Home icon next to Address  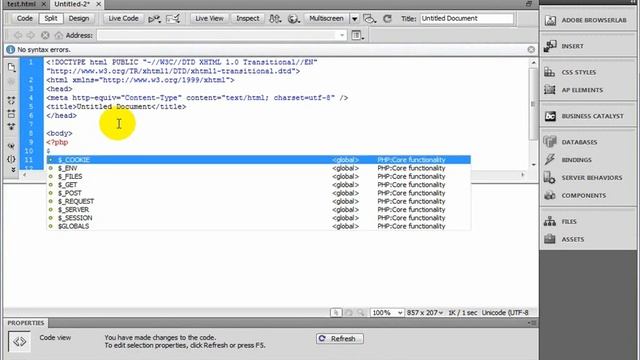coord(59,36)
